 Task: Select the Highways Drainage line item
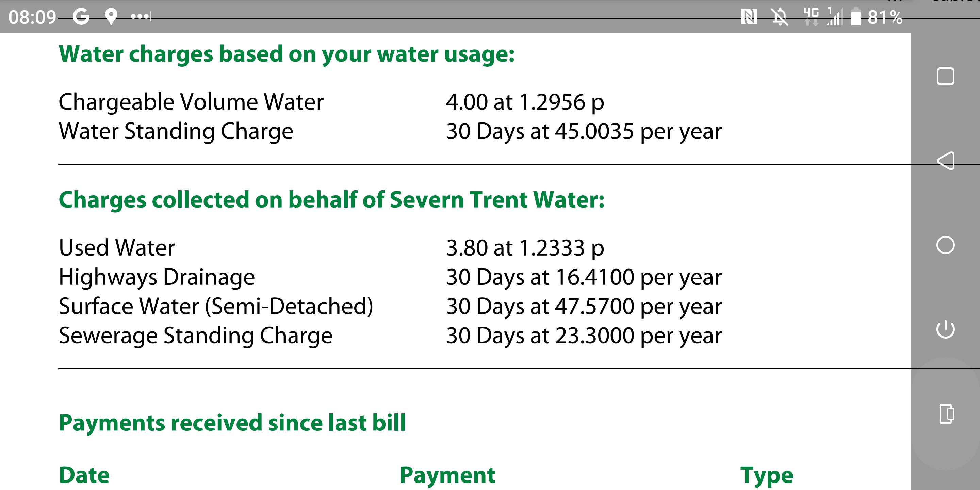157,277
